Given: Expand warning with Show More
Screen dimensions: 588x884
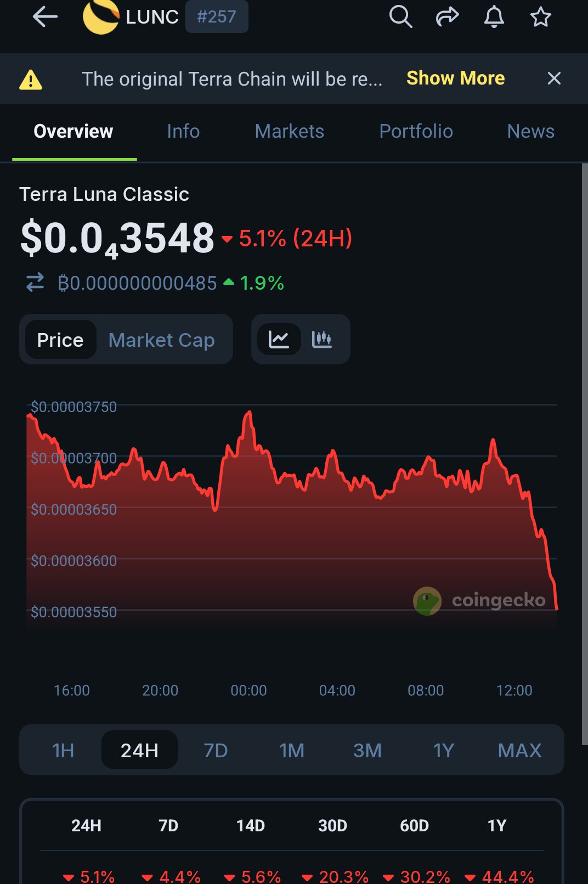Looking at the screenshot, I should tap(455, 78).
